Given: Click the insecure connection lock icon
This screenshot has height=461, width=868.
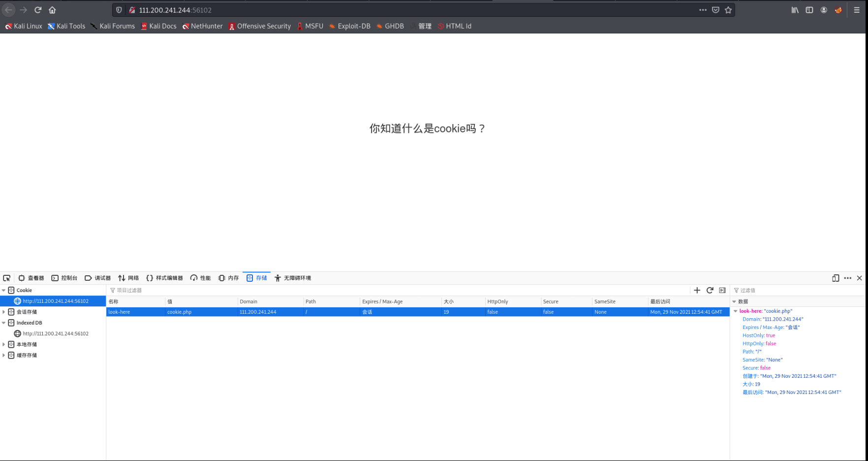Looking at the screenshot, I should pos(132,10).
